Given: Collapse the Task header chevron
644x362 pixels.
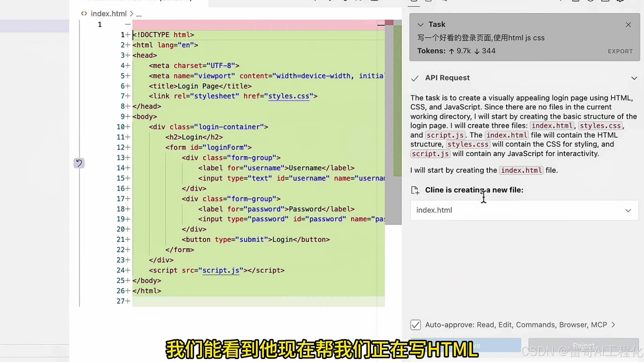Looking at the screenshot, I should pyautogui.click(x=420, y=25).
